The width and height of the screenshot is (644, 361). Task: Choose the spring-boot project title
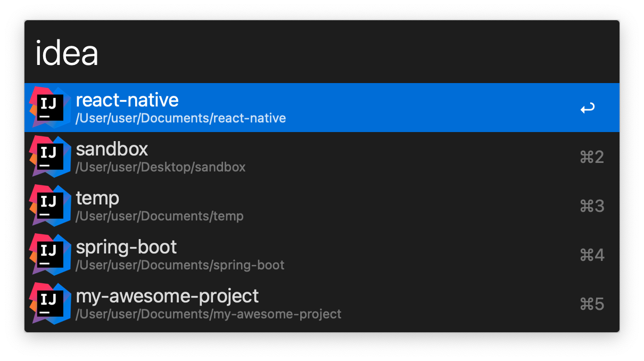click(126, 247)
